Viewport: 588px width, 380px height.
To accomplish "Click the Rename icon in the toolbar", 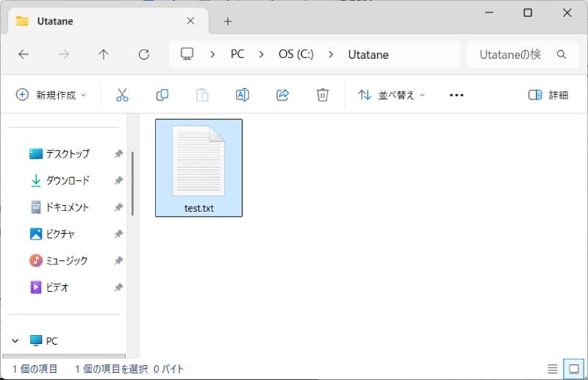I will [x=243, y=95].
